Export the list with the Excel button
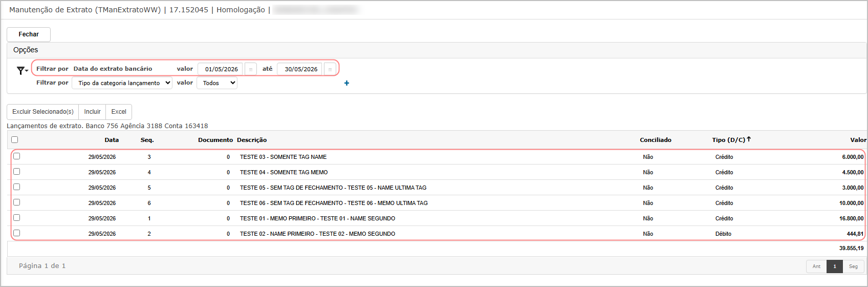The width and height of the screenshot is (868, 287). point(119,112)
